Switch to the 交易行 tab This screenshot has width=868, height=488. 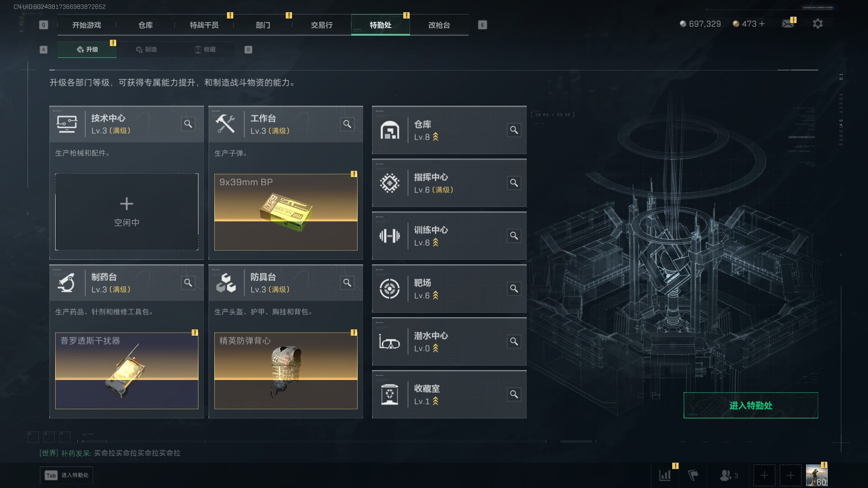click(x=321, y=25)
